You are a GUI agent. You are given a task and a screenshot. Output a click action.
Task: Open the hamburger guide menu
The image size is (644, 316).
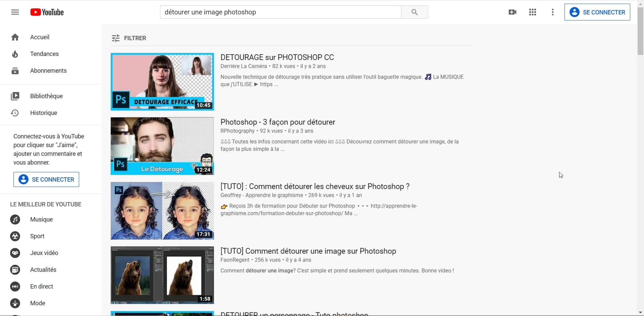[15, 12]
